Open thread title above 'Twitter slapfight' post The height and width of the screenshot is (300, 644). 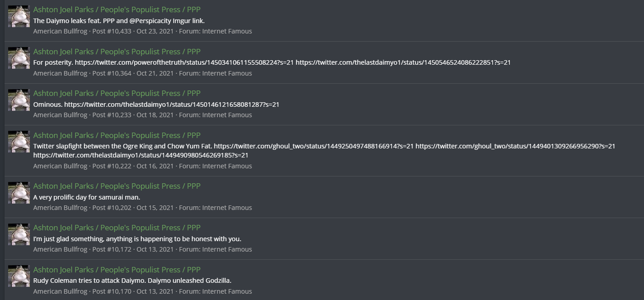(x=117, y=135)
